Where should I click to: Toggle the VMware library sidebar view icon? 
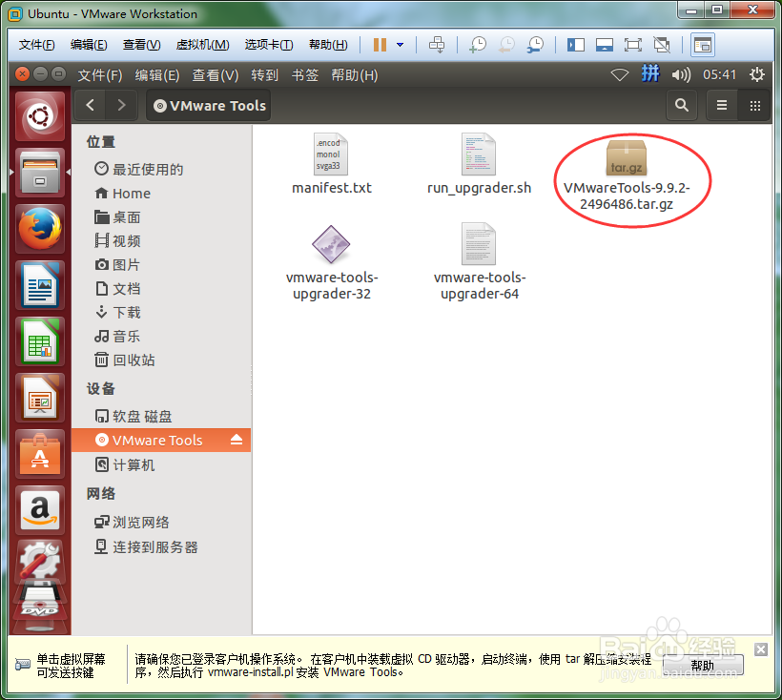click(575, 46)
